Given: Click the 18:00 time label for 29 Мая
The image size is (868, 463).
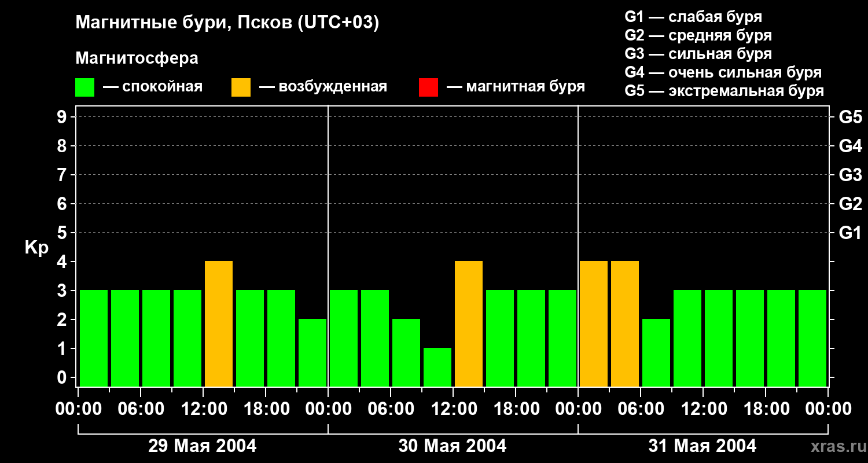Looking at the screenshot, I should pyautogui.click(x=266, y=409).
